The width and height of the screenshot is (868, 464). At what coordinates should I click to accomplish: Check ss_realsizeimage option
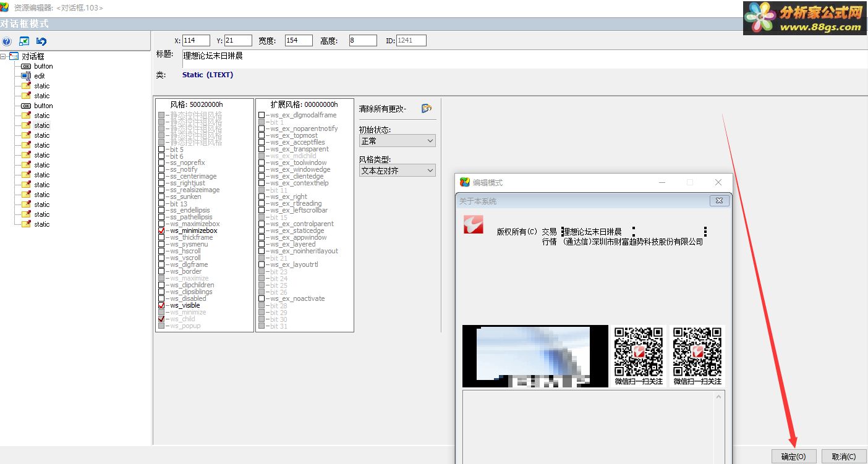pyautogui.click(x=161, y=190)
